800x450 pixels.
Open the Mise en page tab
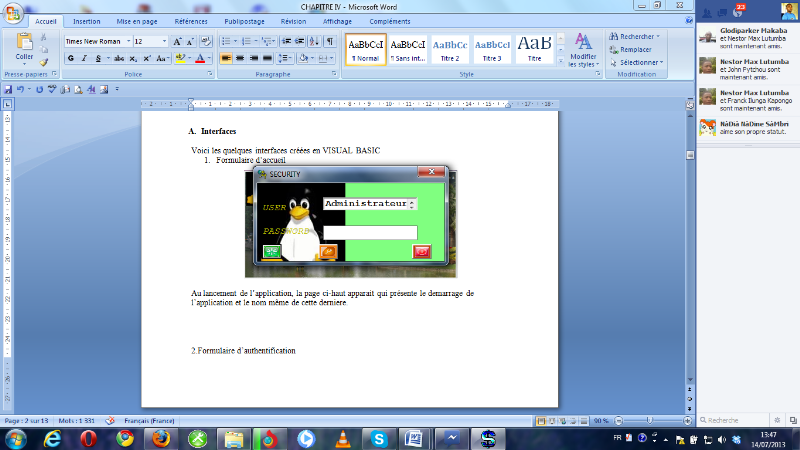[x=137, y=20]
